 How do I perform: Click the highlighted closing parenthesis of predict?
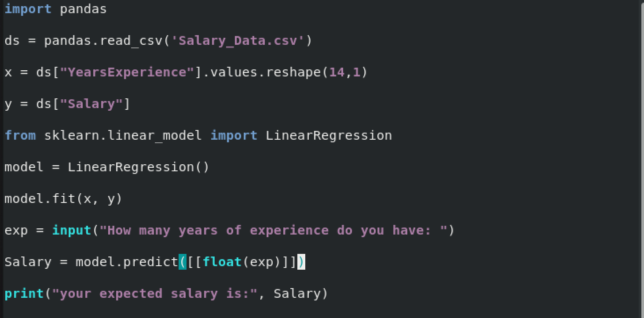click(x=301, y=262)
